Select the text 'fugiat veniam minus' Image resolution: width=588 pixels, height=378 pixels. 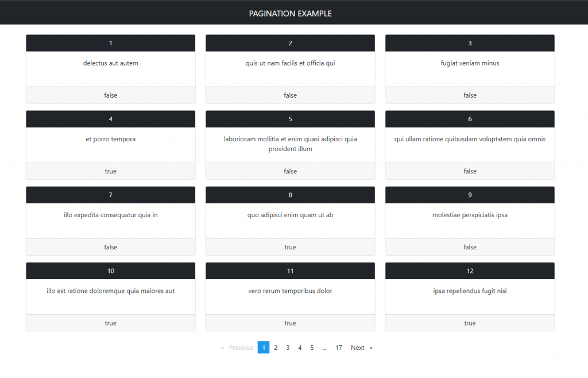tap(470, 63)
